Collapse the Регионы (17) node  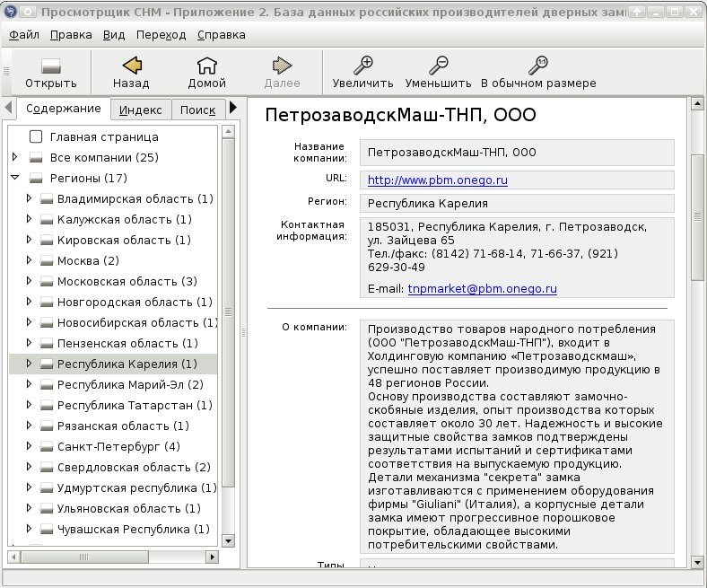coord(15,178)
